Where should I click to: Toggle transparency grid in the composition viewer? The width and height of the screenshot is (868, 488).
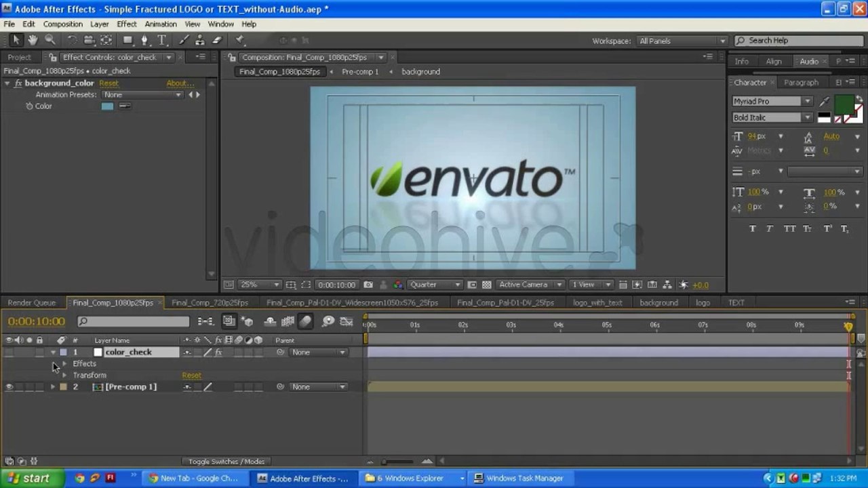(486, 285)
